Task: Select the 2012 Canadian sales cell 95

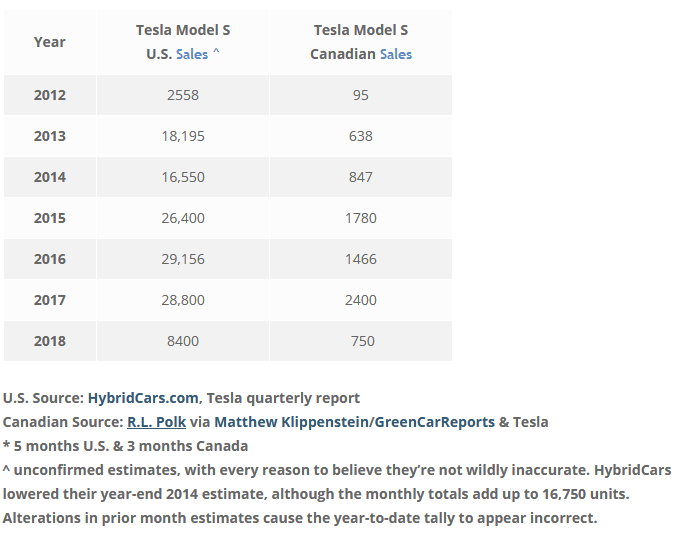Action: 361,95
